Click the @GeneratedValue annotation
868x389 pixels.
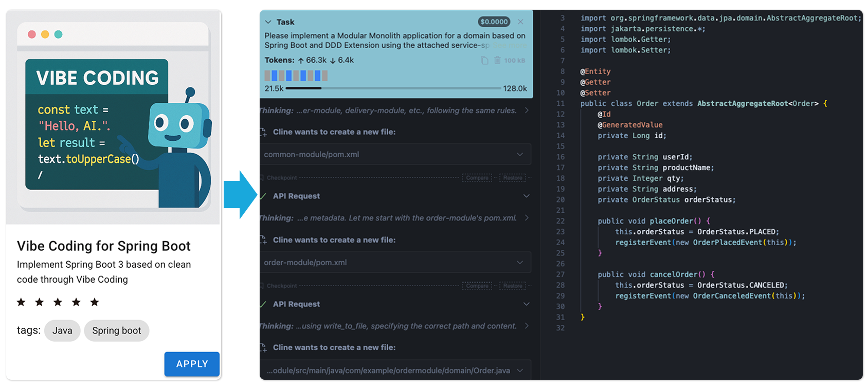[x=630, y=125]
